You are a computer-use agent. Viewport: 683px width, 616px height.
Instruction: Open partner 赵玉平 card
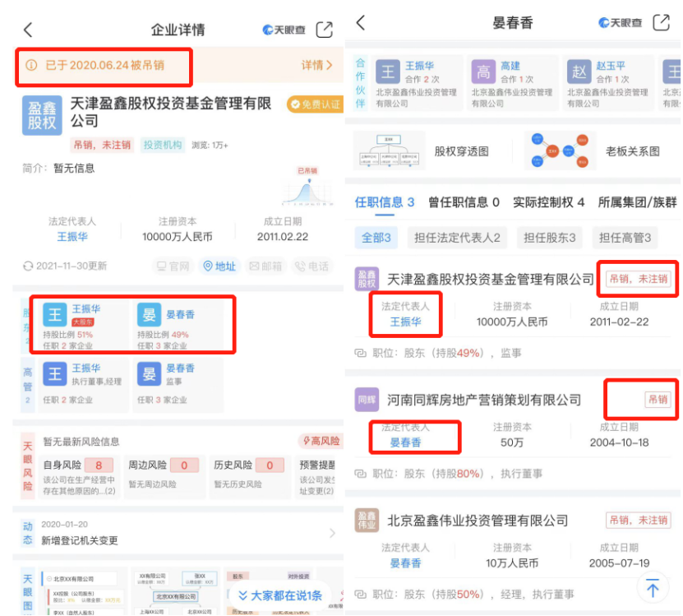[607, 83]
